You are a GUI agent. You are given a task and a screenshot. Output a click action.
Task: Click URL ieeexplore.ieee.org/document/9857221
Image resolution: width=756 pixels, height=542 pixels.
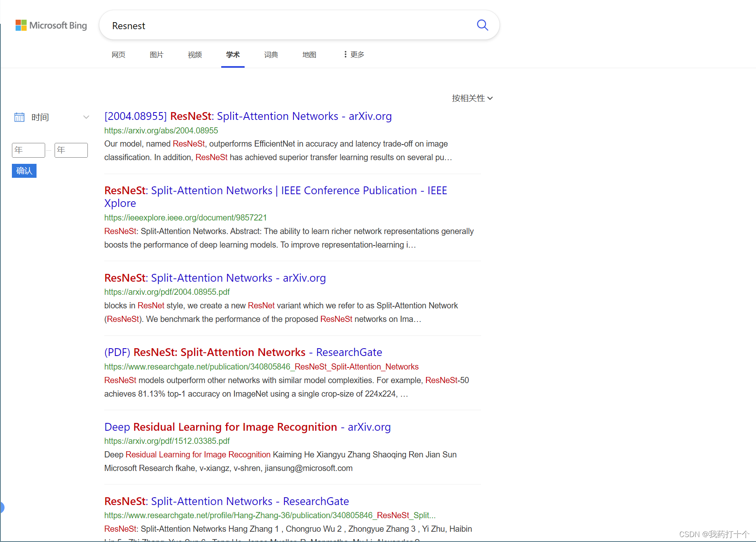click(x=186, y=218)
